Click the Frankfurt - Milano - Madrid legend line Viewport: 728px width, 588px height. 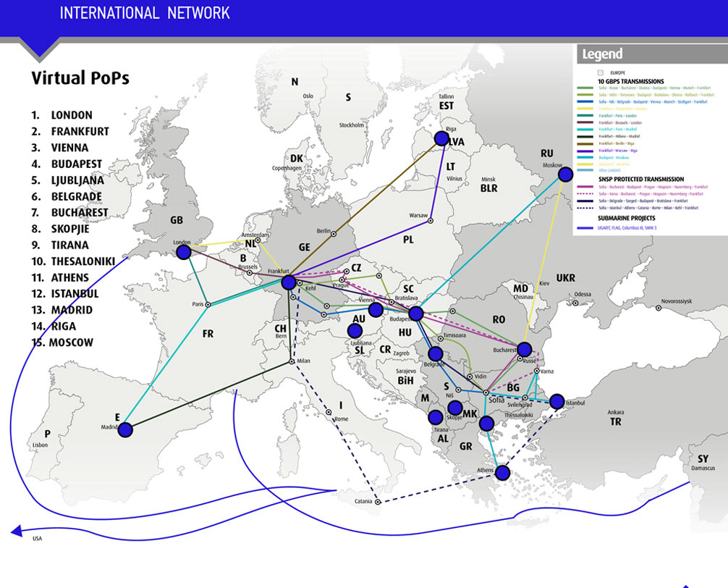click(x=585, y=136)
